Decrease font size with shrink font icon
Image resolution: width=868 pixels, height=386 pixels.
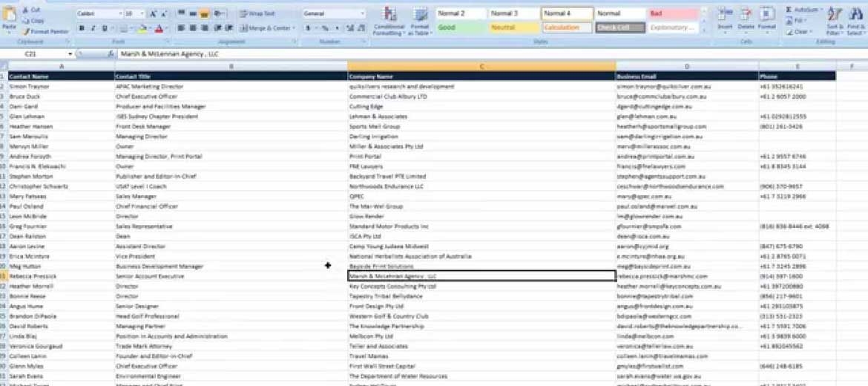(x=164, y=13)
